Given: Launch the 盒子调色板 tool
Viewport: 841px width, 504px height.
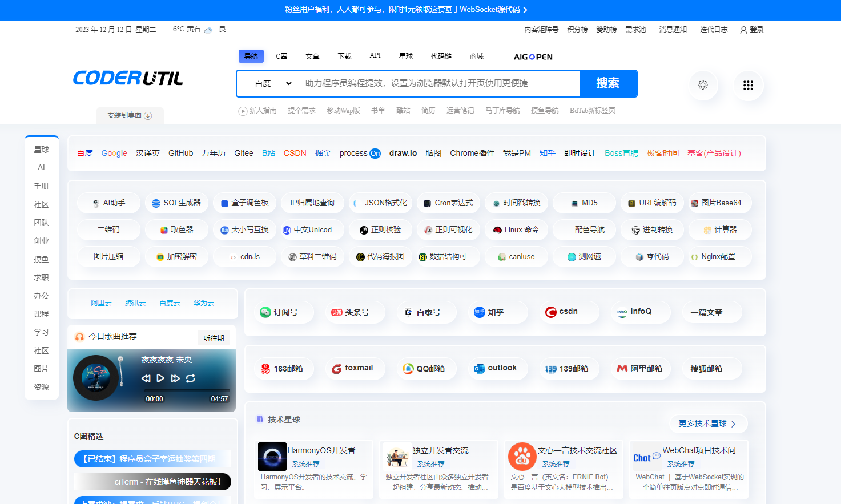Looking at the screenshot, I should 244,203.
